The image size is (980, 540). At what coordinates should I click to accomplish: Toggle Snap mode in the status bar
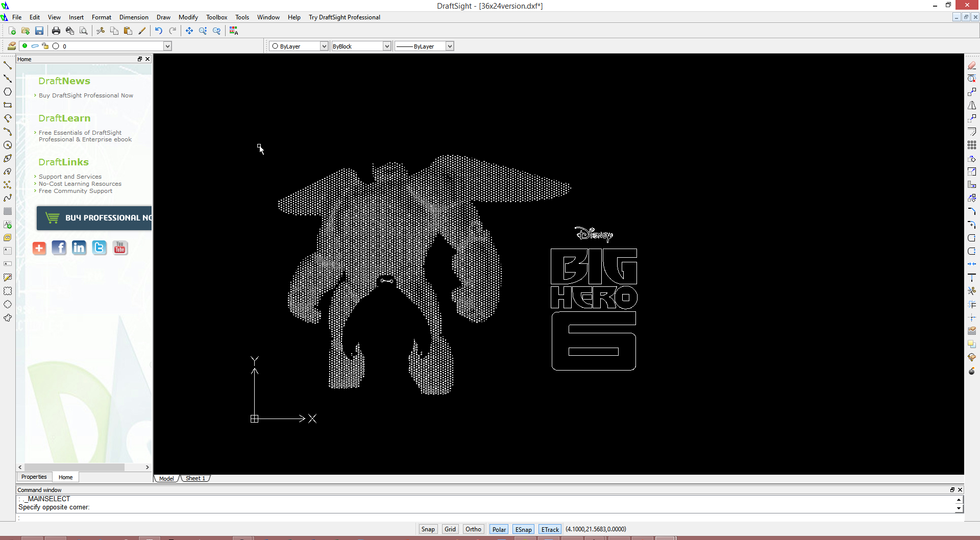[x=428, y=529]
